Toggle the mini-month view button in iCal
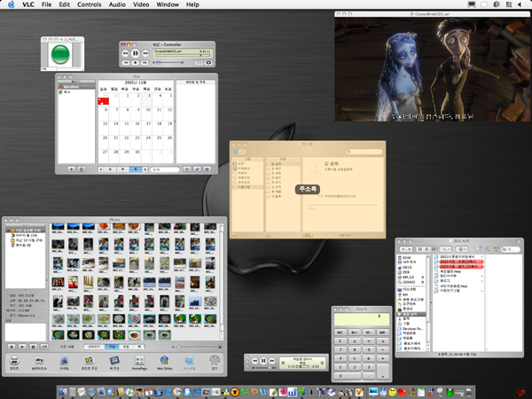Viewport: 532px width, 399px height. [x=81, y=169]
